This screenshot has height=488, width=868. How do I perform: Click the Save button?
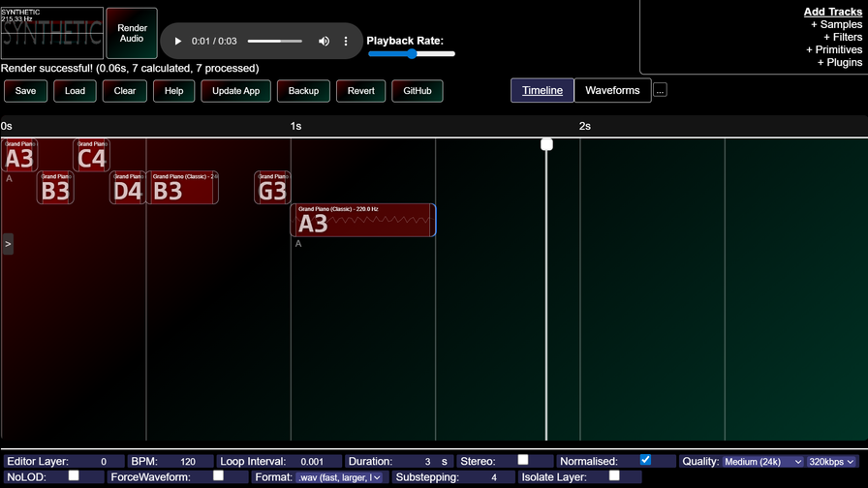tap(25, 91)
